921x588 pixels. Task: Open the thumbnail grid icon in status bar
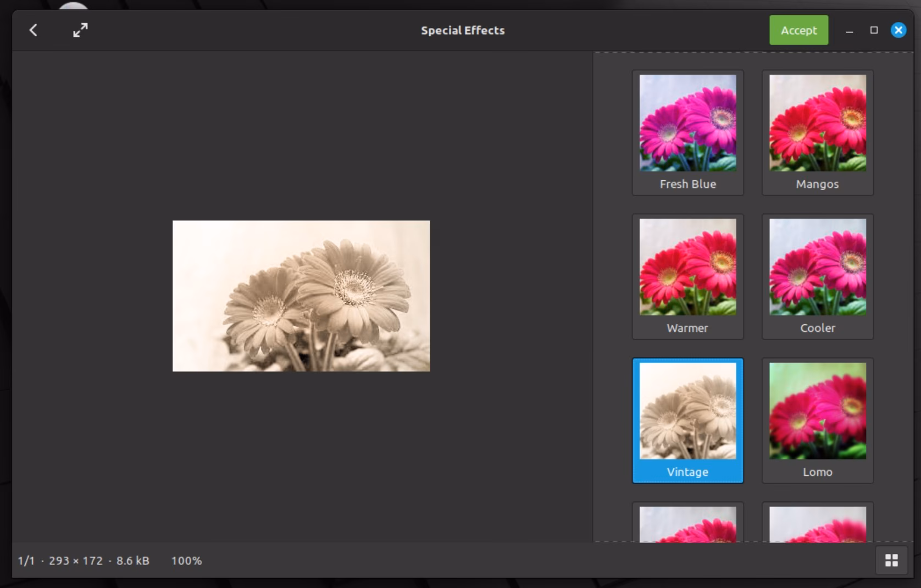(x=891, y=560)
